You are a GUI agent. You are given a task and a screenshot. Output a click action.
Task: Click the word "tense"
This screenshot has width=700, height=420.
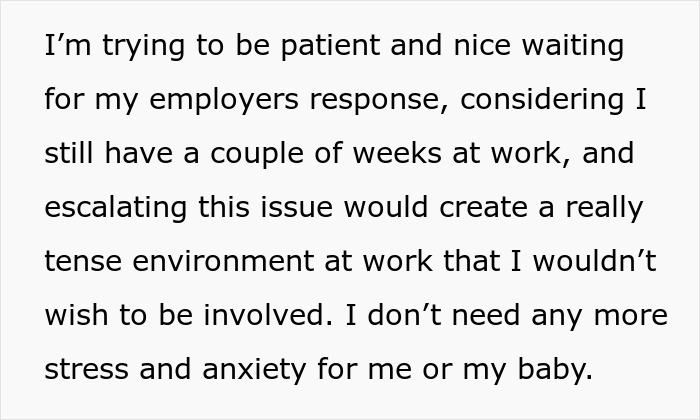click(80, 264)
